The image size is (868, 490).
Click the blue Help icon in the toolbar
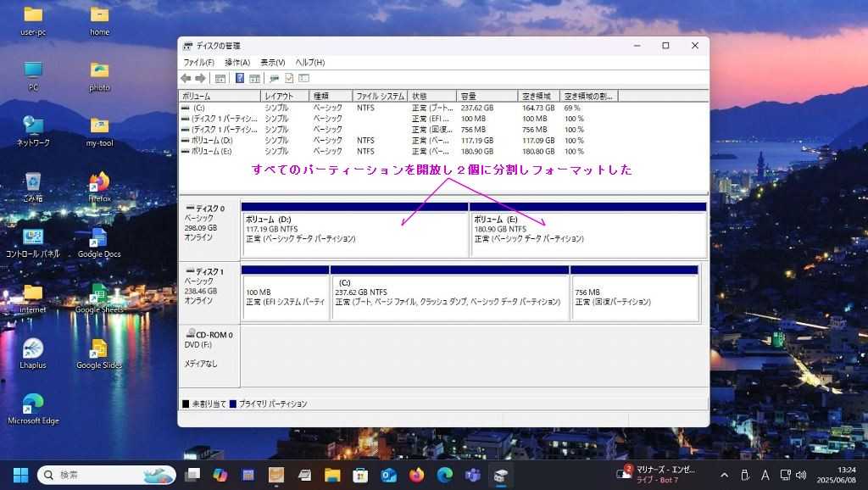(x=240, y=78)
